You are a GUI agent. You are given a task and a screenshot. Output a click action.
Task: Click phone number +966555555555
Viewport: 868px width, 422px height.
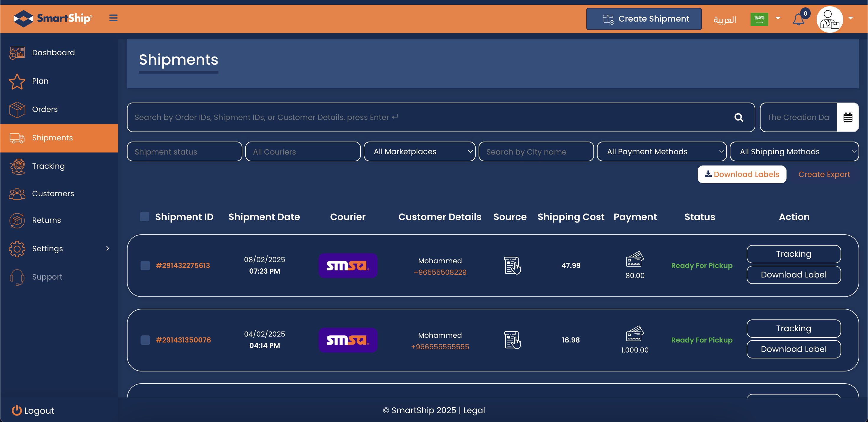coord(440,346)
